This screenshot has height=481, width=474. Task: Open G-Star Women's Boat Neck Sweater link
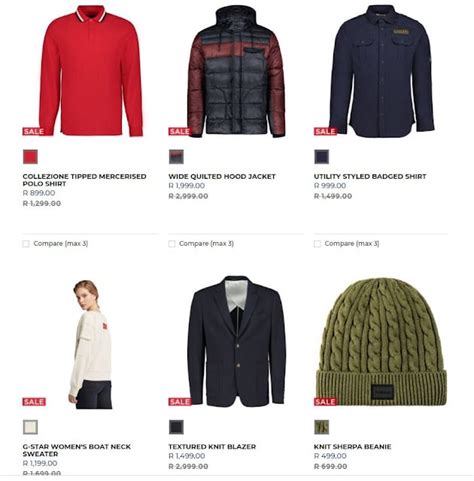click(77, 450)
